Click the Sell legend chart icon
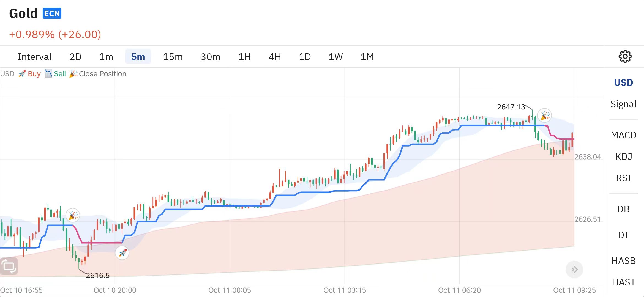Screen dimensions: 644x297 tap(48, 73)
